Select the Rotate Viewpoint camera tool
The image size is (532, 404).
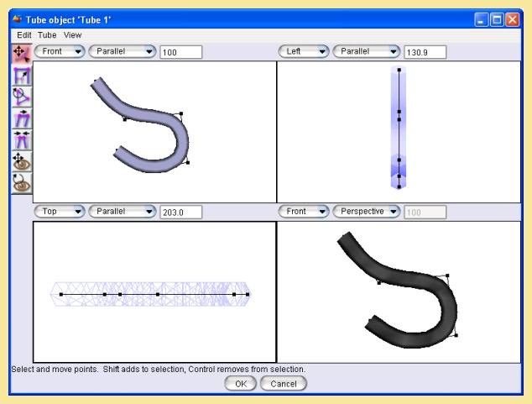(21, 181)
